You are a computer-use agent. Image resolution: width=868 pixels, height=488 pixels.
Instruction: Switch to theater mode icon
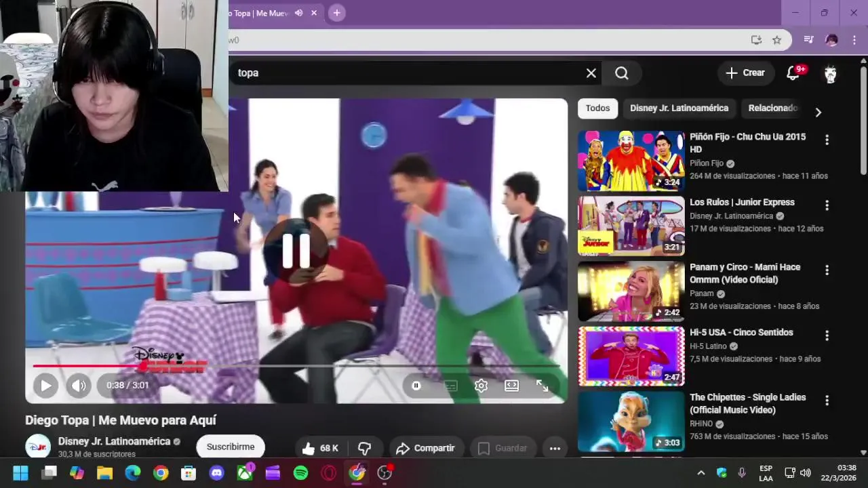point(511,386)
